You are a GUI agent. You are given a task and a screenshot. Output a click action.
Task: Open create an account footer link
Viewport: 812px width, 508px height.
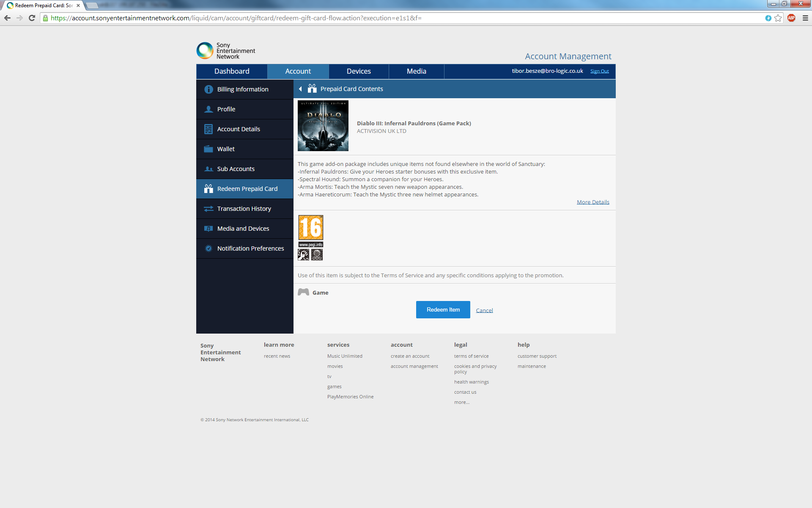coord(410,356)
